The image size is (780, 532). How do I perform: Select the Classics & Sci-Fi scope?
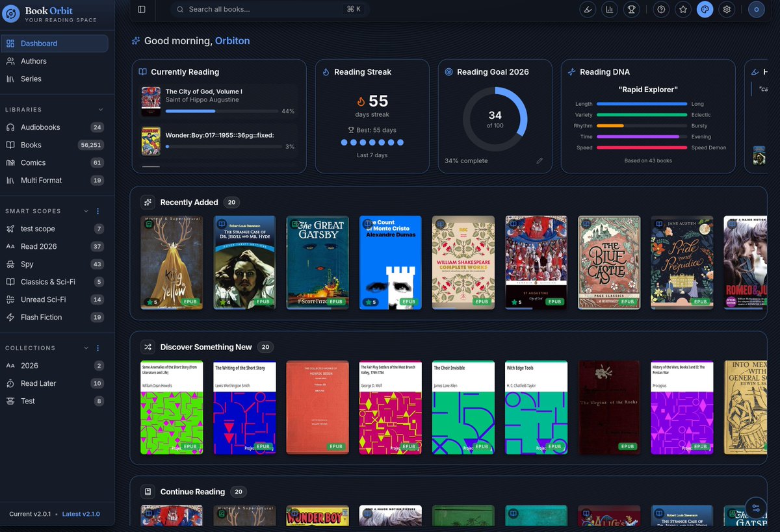pyautogui.click(x=55, y=282)
